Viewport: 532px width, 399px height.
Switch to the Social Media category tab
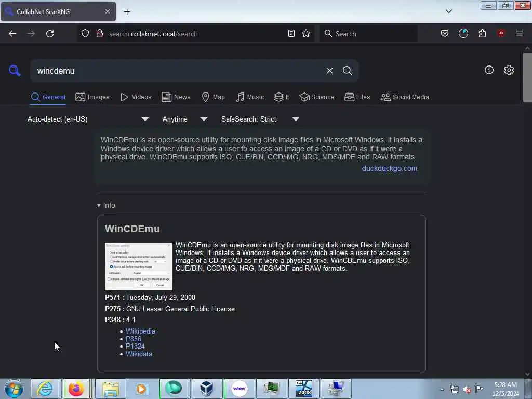tap(405, 97)
